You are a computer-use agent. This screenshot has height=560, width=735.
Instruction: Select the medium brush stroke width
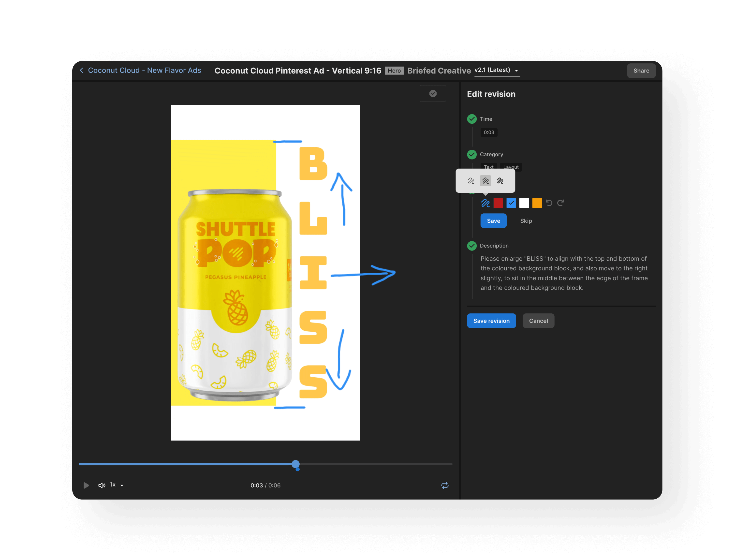[485, 181]
